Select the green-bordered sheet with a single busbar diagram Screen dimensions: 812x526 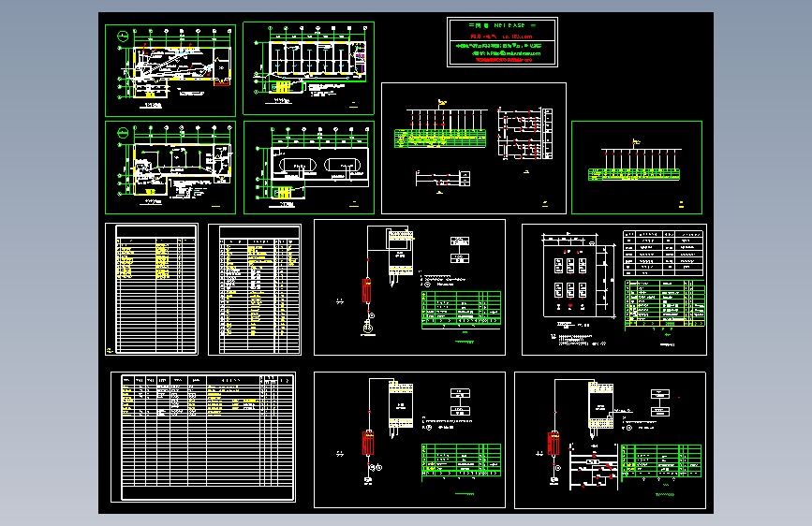click(637, 168)
